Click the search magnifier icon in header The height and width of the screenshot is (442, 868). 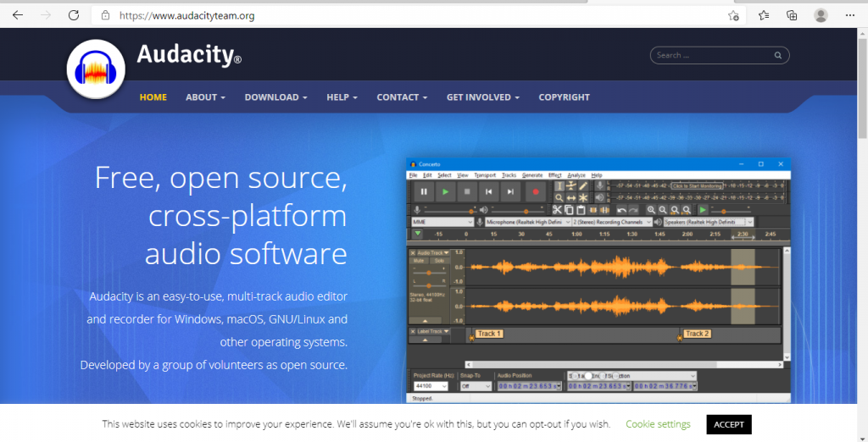pyautogui.click(x=778, y=55)
